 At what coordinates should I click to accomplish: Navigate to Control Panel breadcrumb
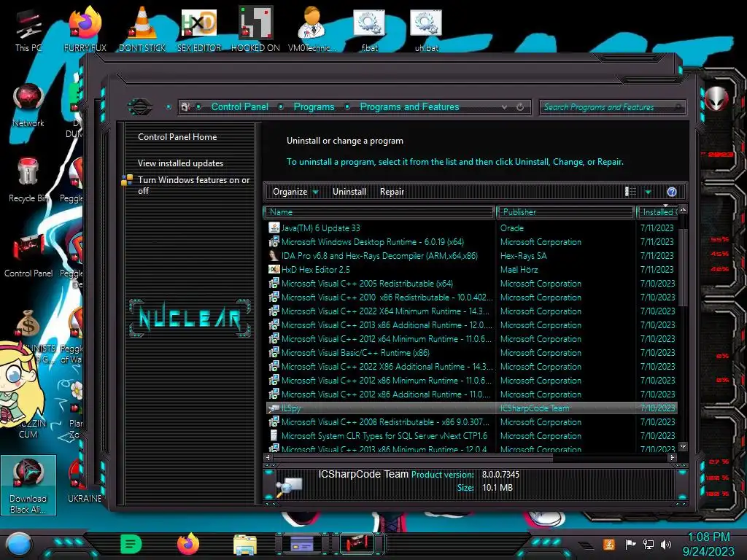[x=239, y=106]
